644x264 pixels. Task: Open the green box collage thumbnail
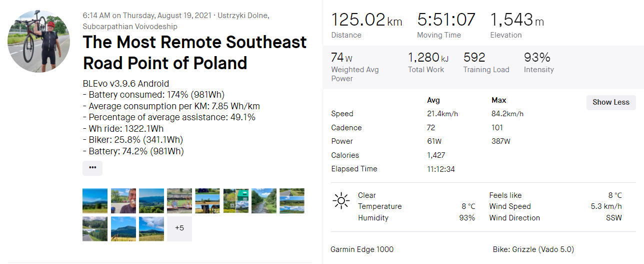point(235,200)
